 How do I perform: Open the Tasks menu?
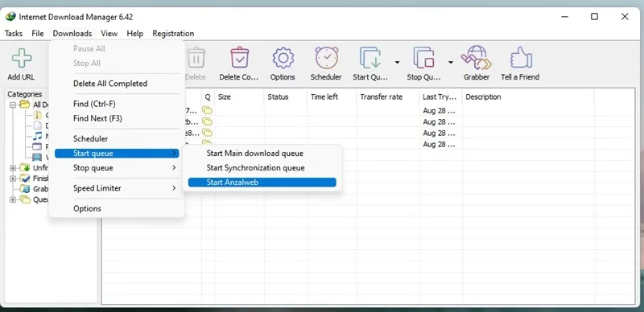click(x=14, y=34)
